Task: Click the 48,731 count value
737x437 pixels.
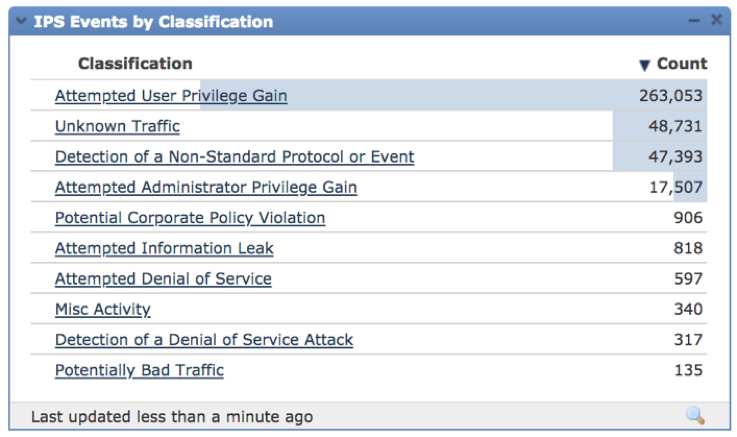Action: tap(675, 126)
